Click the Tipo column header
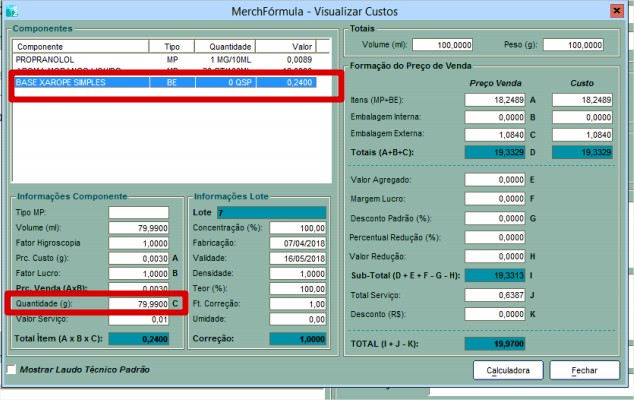 (x=170, y=46)
